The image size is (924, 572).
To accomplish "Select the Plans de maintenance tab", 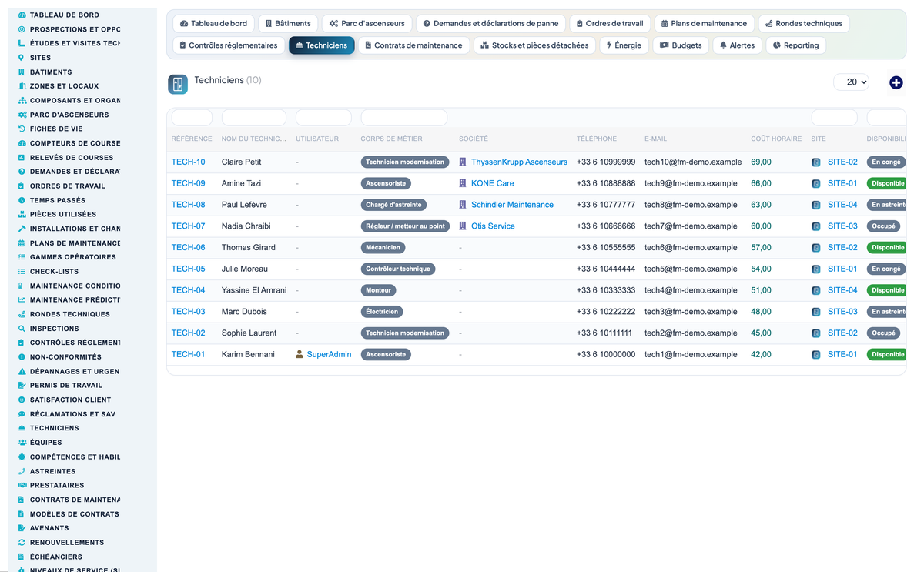I will 704,24.
